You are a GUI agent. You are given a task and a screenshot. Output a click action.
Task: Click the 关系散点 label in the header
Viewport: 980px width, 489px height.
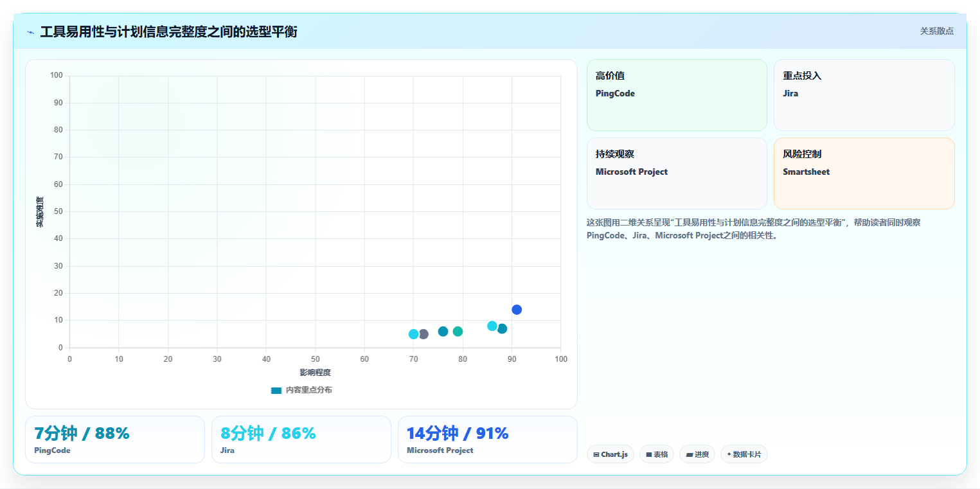click(x=936, y=31)
